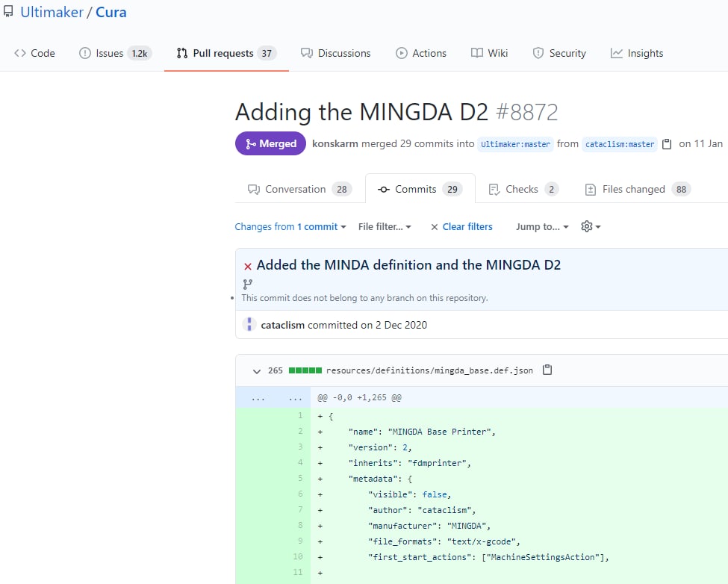Screen dimensions: 728x584
Task: Click the 265 changed lines count
Action: 276,370
